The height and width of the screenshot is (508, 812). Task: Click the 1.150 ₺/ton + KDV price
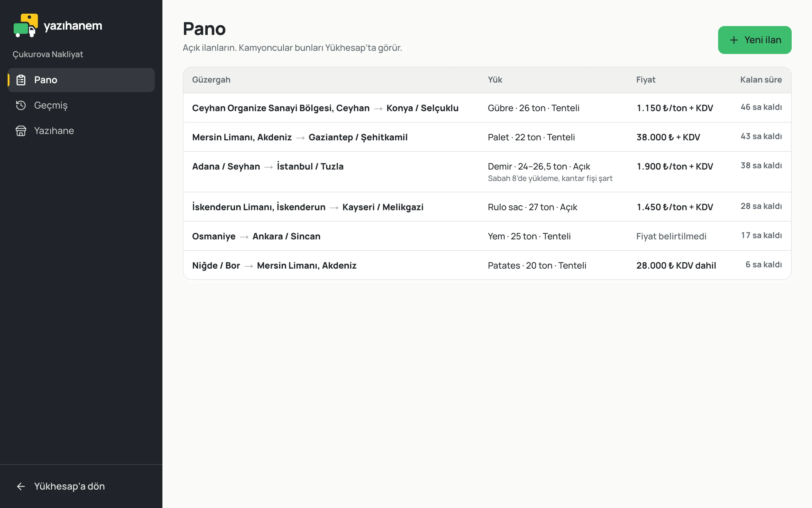tap(675, 108)
